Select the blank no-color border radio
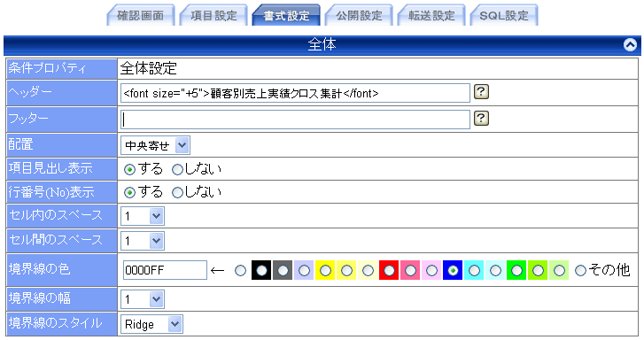 (x=240, y=270)
